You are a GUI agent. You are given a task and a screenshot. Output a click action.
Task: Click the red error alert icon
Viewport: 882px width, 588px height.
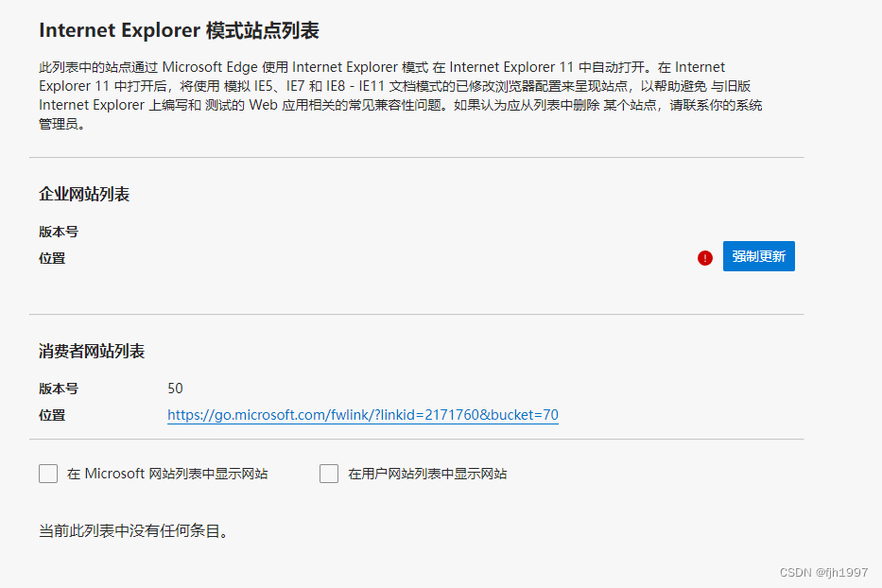tap(705, 258)
